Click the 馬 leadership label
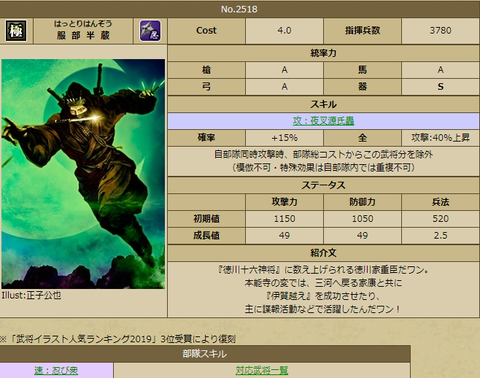480x378 pixels. pyautogui.click(x=362, y=70)
